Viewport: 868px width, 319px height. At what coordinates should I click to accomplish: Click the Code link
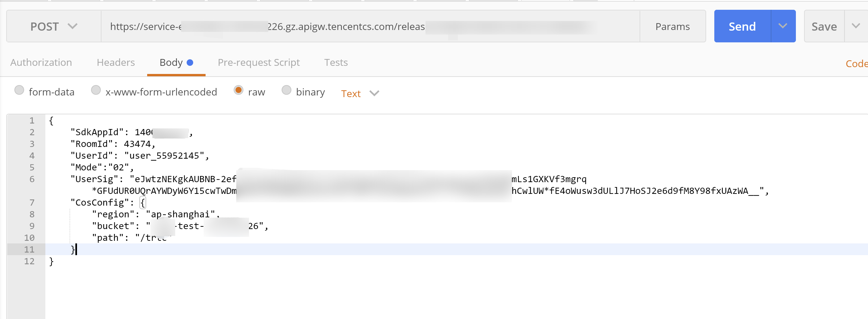[856, 64]
